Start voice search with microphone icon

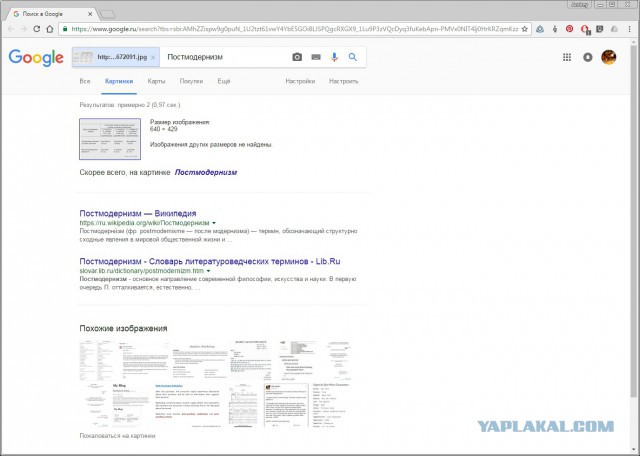point(334,57)
